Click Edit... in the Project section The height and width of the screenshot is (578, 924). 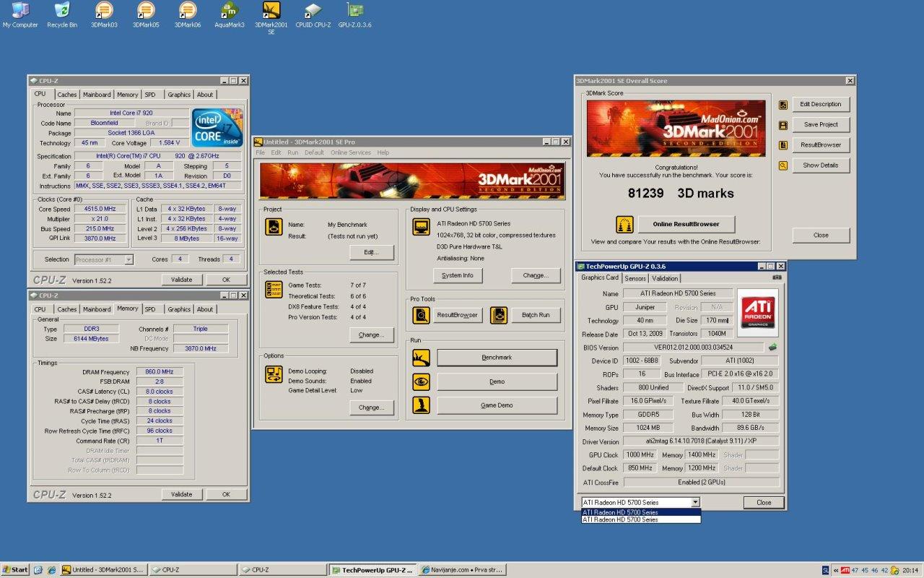372,253
